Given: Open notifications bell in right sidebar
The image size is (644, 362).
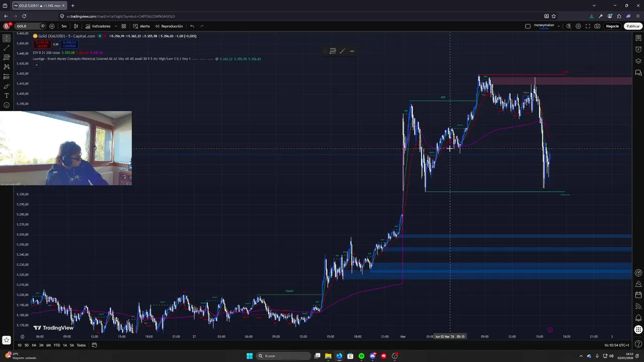Looking at the screenshot, I should tap(638, 318).
